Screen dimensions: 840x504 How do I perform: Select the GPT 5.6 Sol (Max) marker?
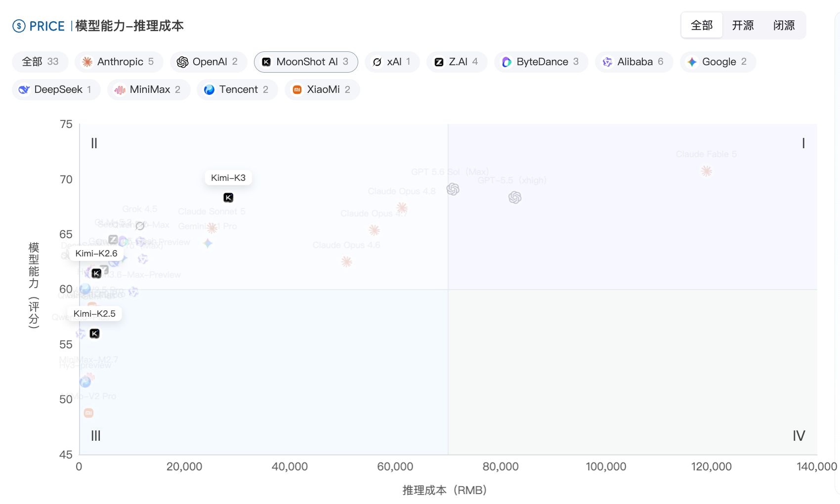(453, 189)
